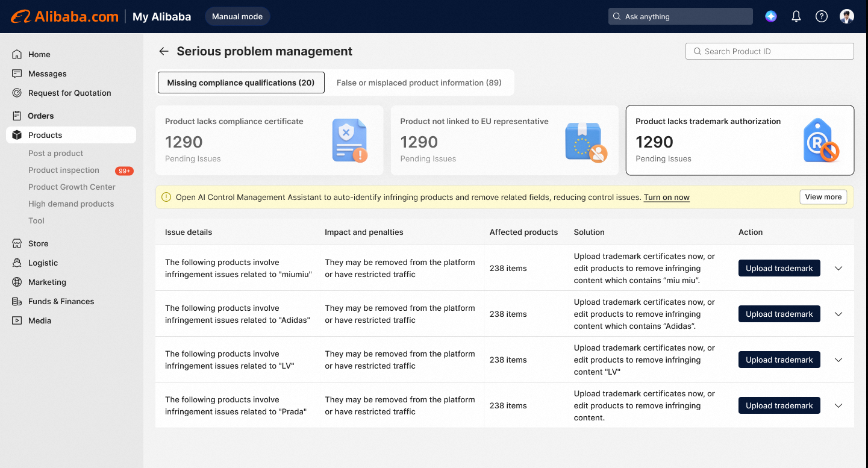This screenshot has height=468, width=868.
Task: Upload trademark for the Adidas issue
Action: point(779,314)
